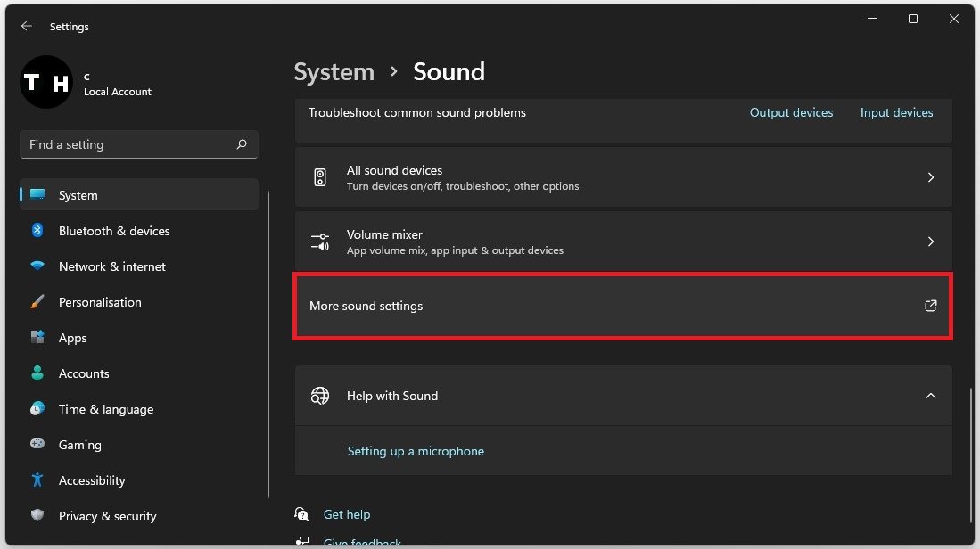Open Setting up a microphone help link
Screen dimensions: 980x549
tap(416, 451)
